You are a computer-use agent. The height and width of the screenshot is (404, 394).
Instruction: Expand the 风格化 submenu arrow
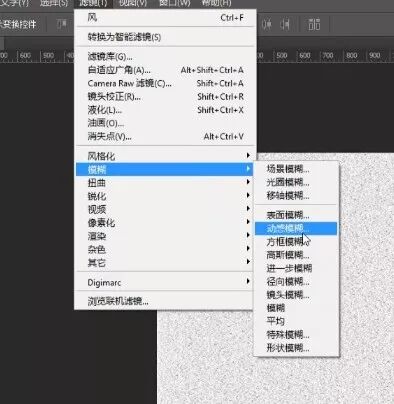coord(248,156)
